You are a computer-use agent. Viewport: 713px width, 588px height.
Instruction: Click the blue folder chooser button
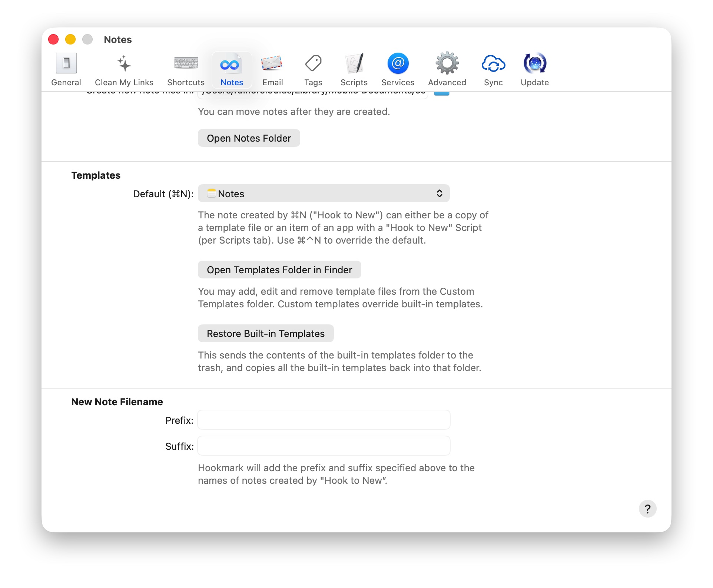tap(441, 93)
